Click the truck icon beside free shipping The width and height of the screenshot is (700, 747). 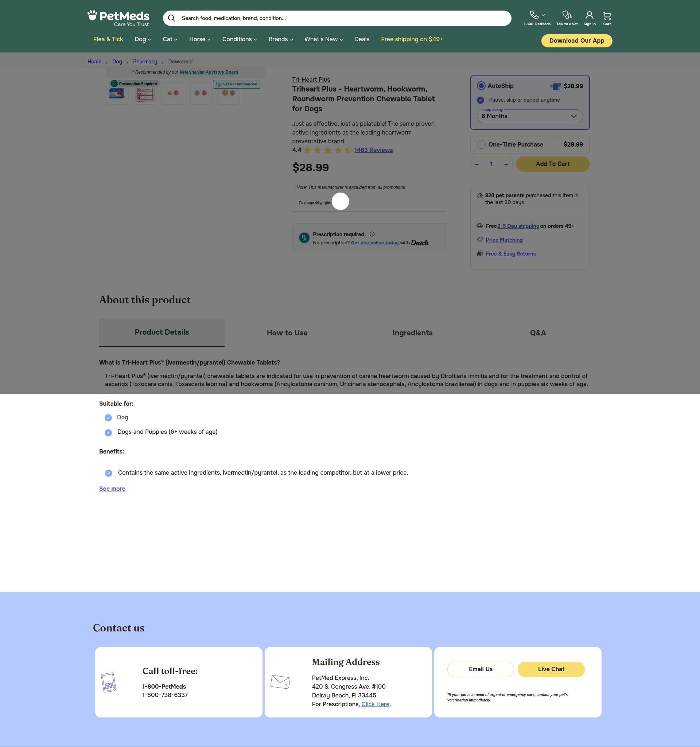click(480, 225)
